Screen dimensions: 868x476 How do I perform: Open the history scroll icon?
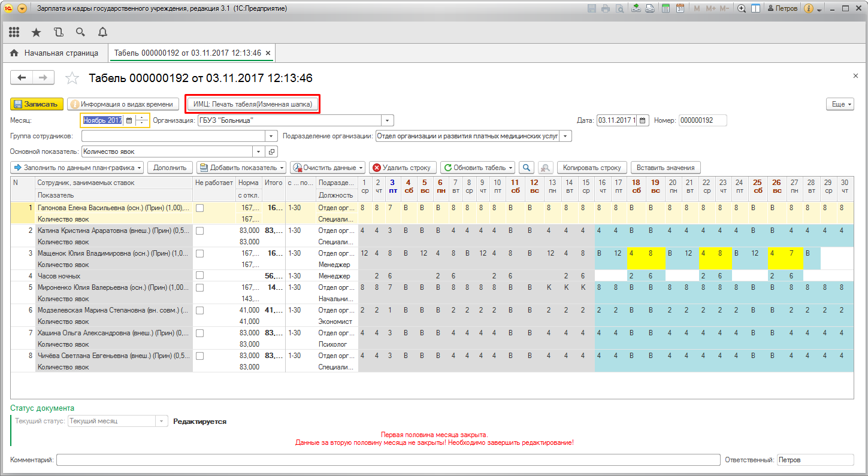click(x=58, y=32)
